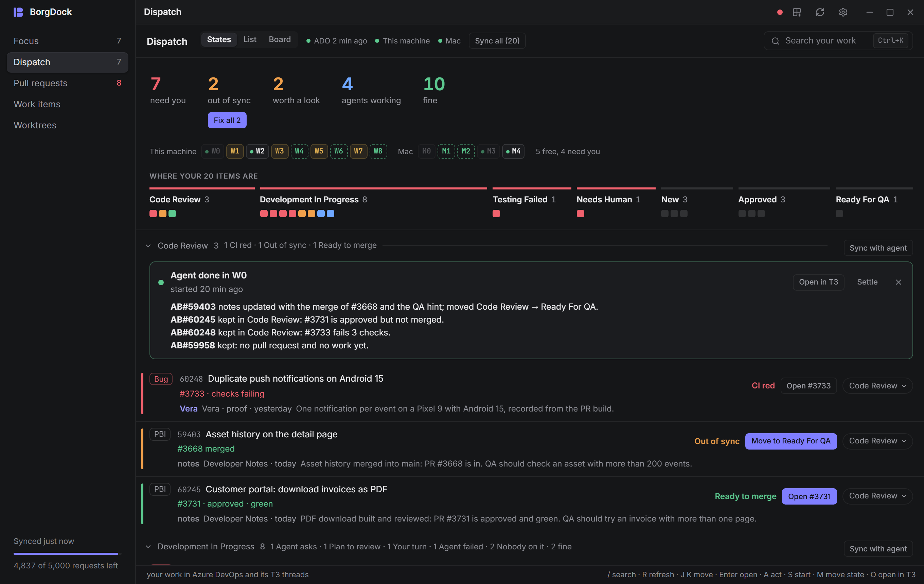Click Move to Ready For QA button
This screenshot has height=584, width=924.
pyautogui.click(x=790, y=441)
